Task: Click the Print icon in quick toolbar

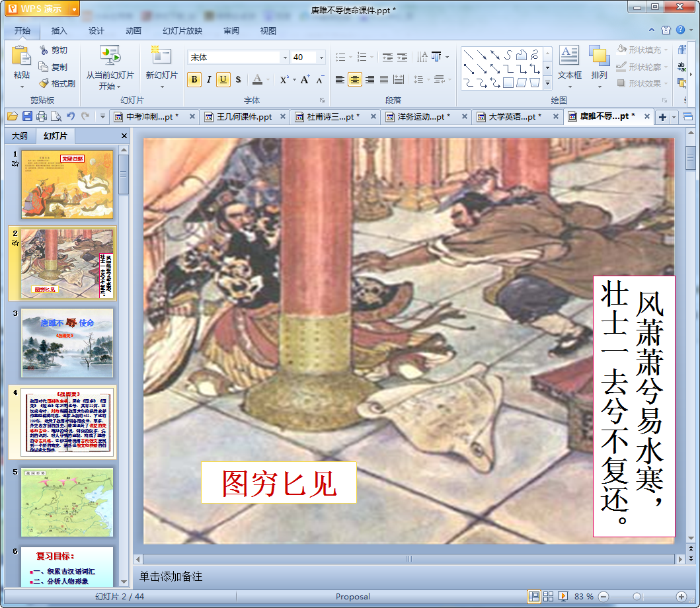Action: (x=42, y=116)
